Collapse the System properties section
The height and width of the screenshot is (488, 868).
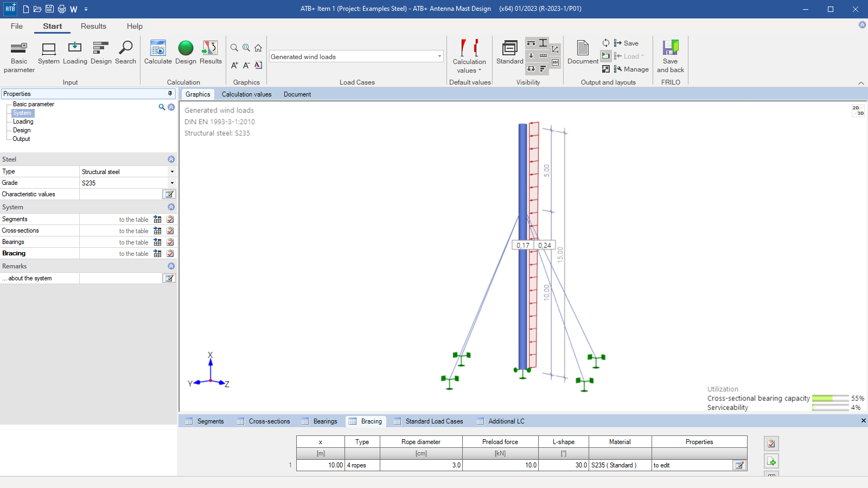click(171, 207)
